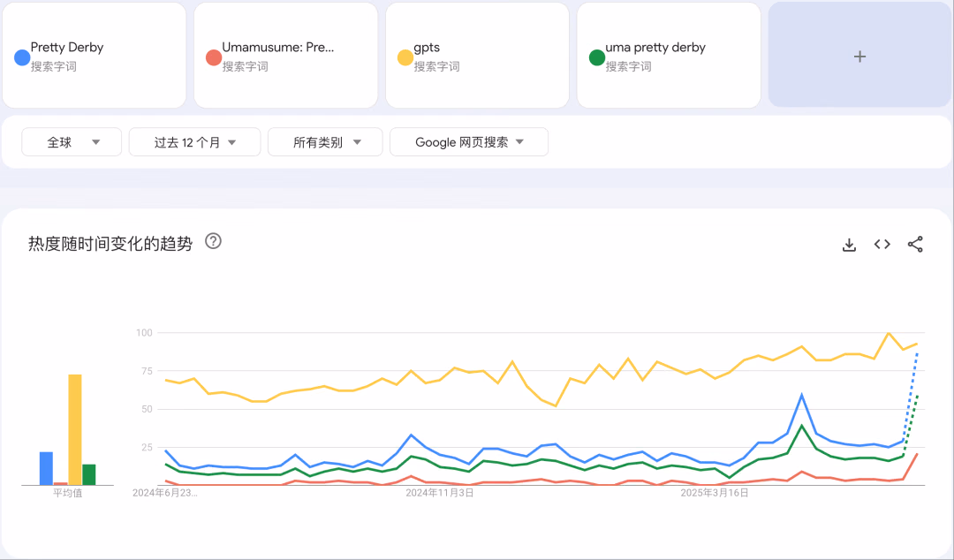Click the 25 value on the y-axis
Image resolution: width=954 pixels, height=560 pixels.
[x=147, y=448]
